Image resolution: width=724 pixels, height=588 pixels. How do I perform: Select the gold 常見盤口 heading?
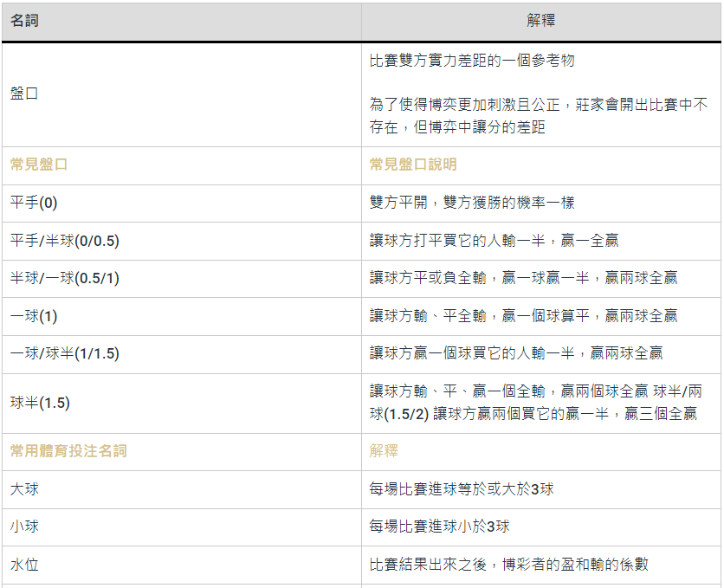38,165
